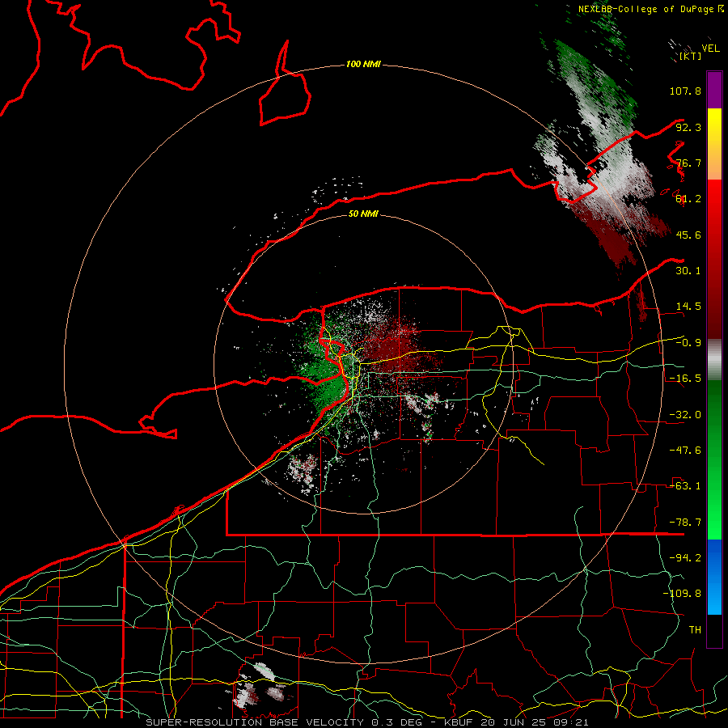
Task: Pick the gray segment of the color bar
Action: (x=714, y=360)
